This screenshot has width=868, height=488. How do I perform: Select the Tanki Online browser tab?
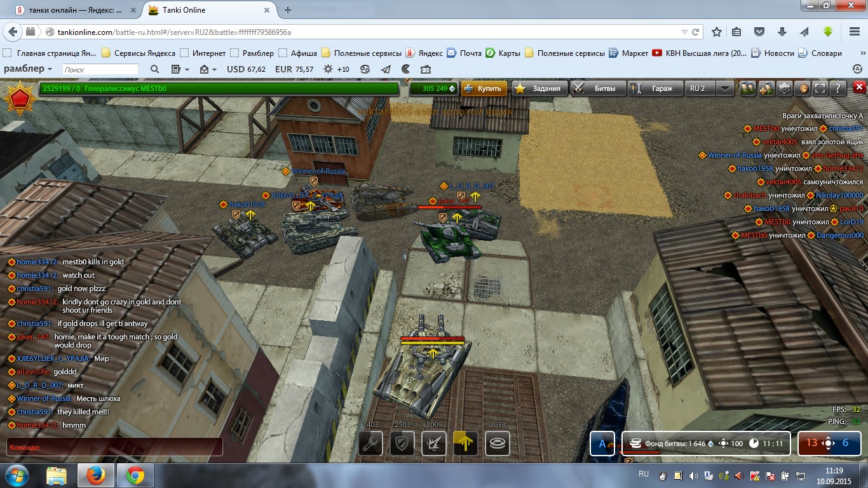pyautogui.click(x=209, y=10)
